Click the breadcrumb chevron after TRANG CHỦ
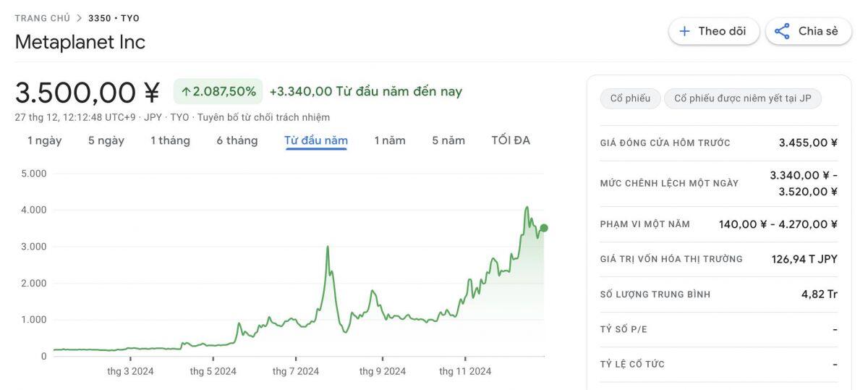868x390 pixels. [x=79, y=18]
